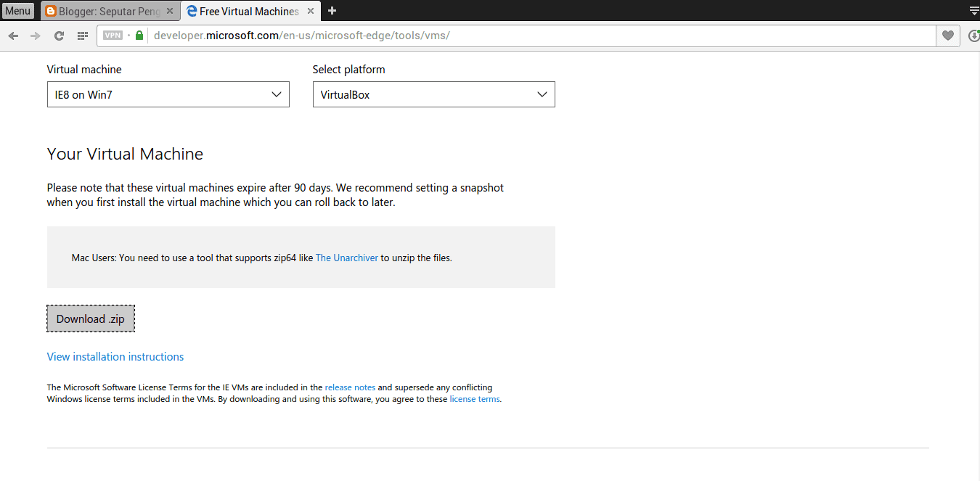The image size is (980, 481).
Task: Click the URL address field
Action: click(537, 36)
